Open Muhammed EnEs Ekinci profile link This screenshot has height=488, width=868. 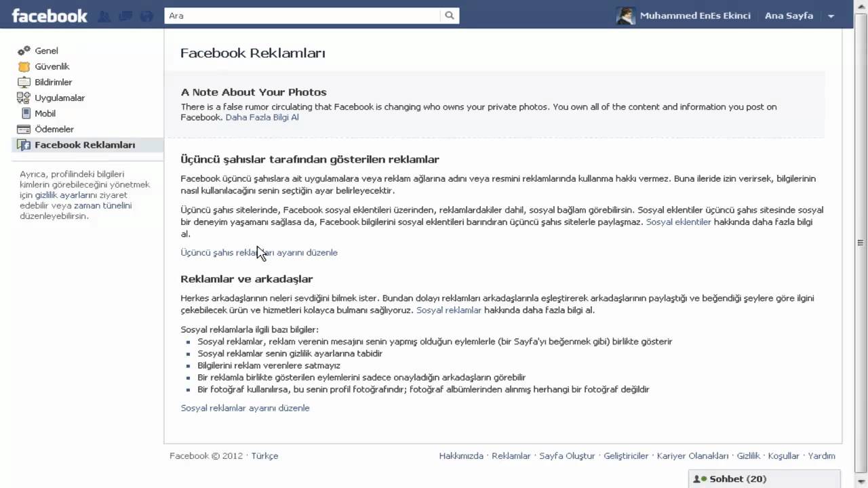[x=695, y=16]
